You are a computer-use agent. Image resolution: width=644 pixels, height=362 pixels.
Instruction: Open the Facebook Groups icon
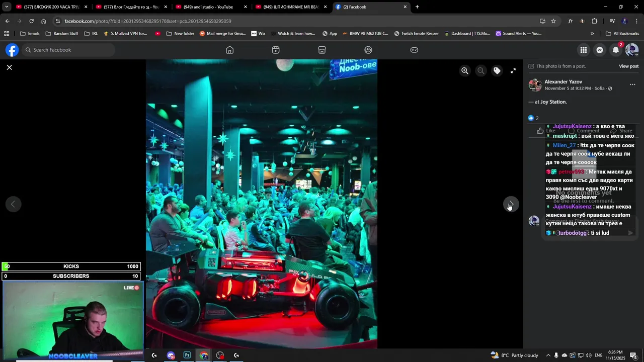(x=368, y=50)
